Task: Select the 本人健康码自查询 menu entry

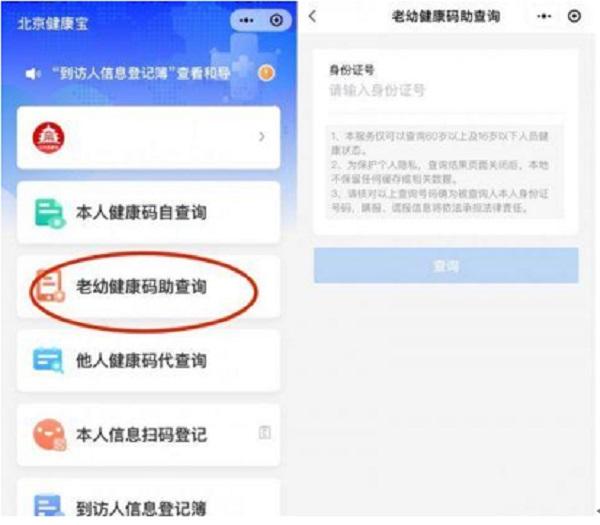Action: pyautogui.click(x=148, y=212)
